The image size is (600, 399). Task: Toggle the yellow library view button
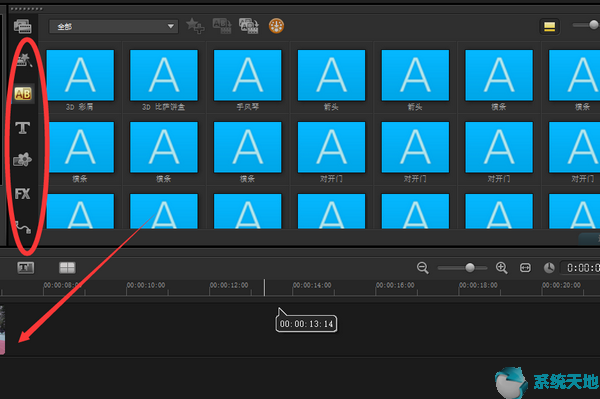pyautogui.click(x=549, y=26)
